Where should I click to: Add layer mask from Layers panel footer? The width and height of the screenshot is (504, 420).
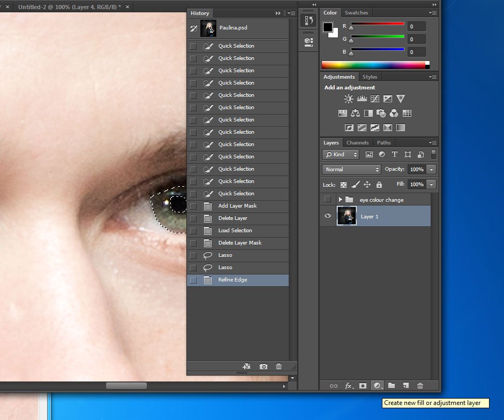[x=363, y=385]
